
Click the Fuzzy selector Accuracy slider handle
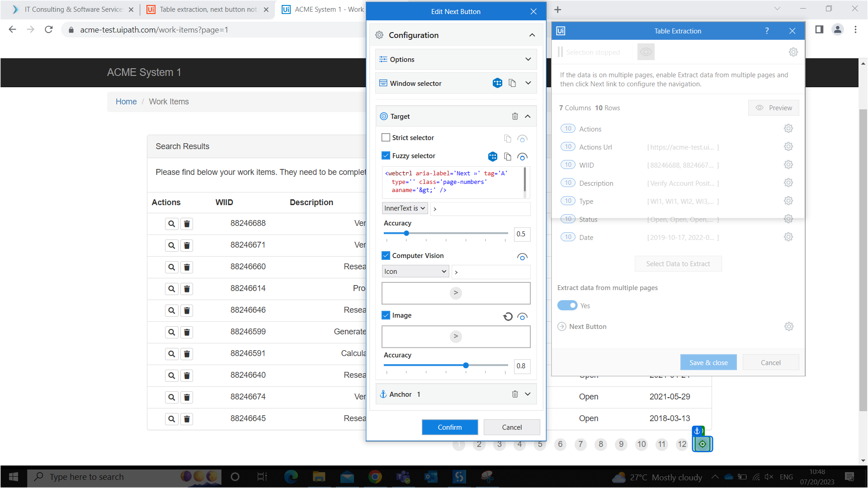[406, 233]
